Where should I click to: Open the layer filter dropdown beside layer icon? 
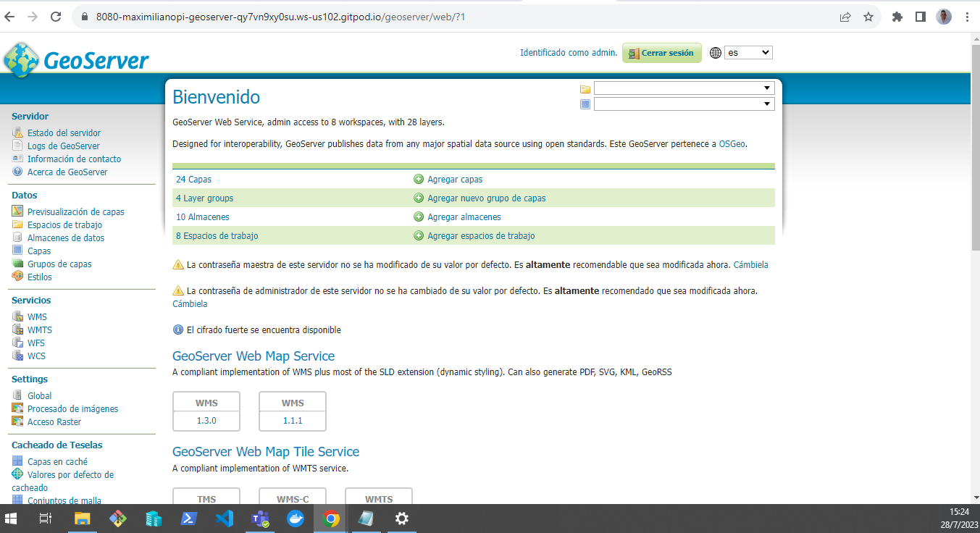[x=684, y=104]
